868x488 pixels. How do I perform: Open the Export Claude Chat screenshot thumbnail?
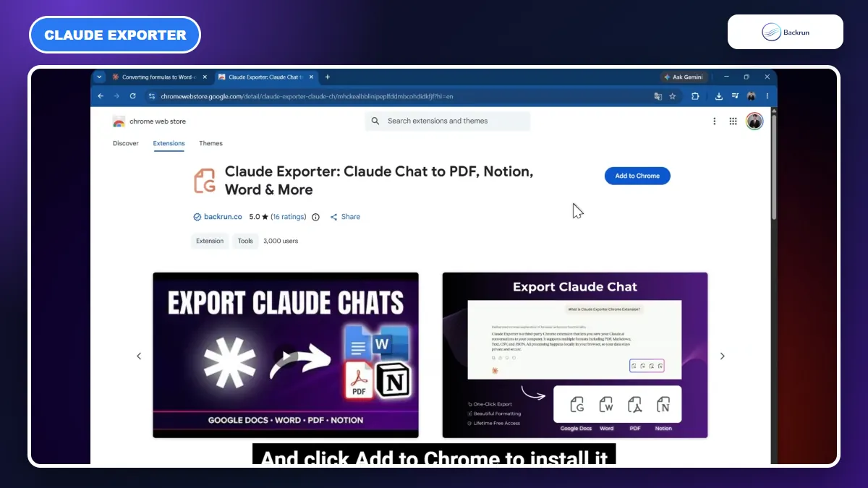[x=575, y=355]
